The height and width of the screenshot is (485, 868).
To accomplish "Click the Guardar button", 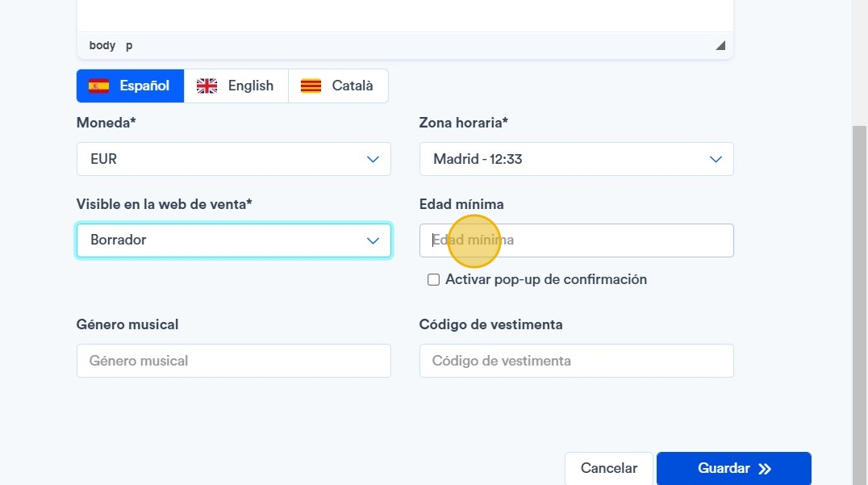I will click(733, 469).
